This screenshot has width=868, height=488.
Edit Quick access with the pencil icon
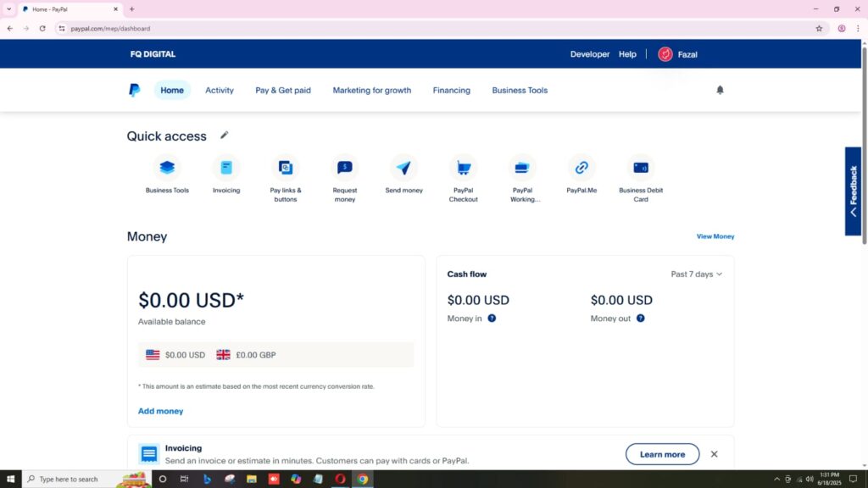[x=225, y=135]
